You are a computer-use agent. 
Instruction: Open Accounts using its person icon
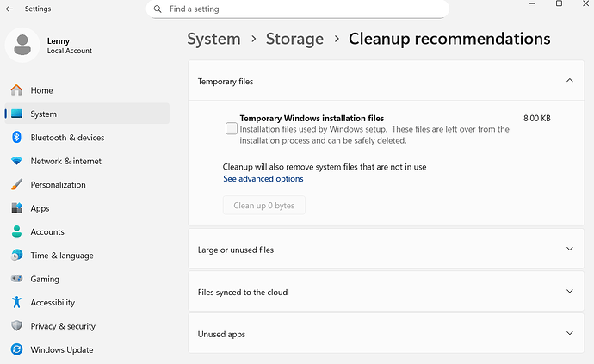tap(16, 231)
